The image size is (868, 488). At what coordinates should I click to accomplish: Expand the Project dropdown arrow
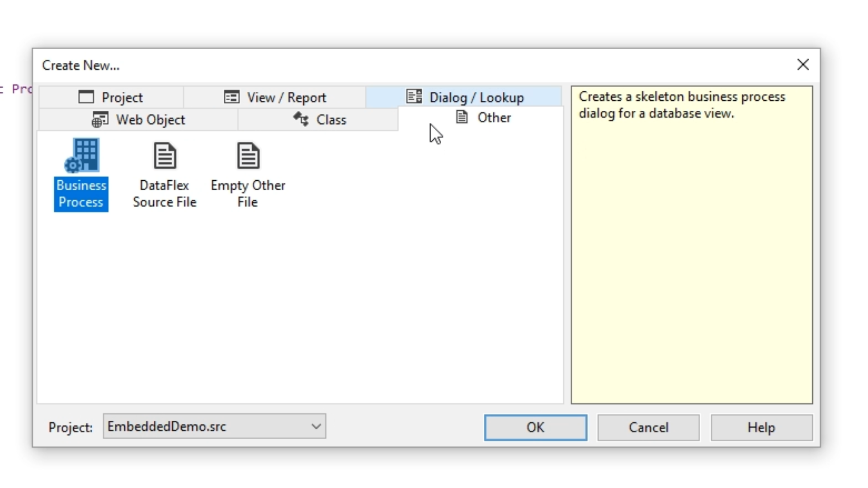click(316, 427)
